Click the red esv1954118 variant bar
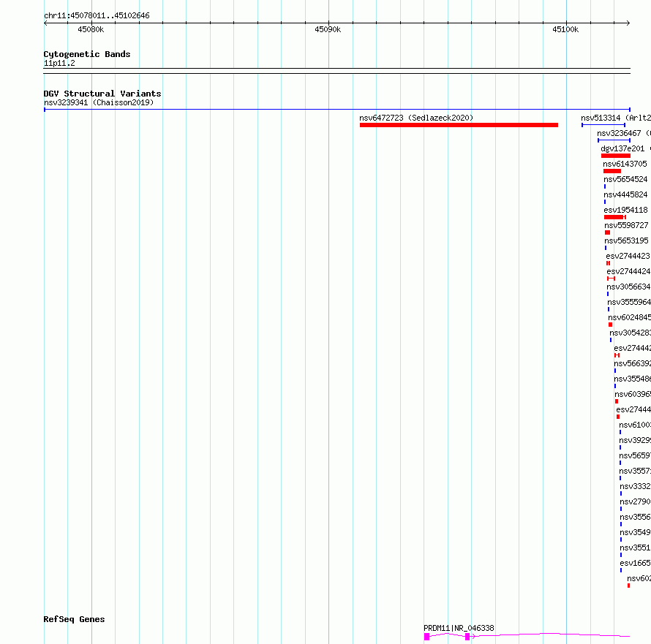This screenshot has width=651, height=644. (615, 217)
